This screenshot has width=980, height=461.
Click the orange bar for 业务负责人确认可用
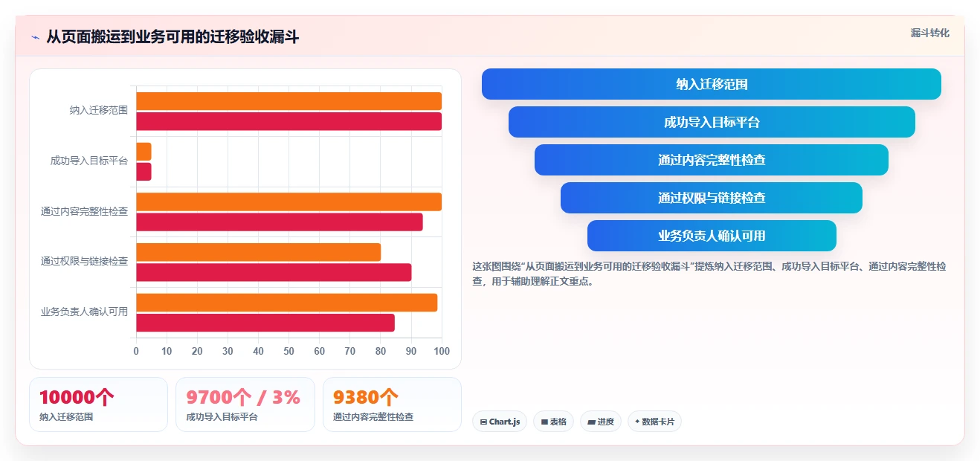click(x=286, y=303)
